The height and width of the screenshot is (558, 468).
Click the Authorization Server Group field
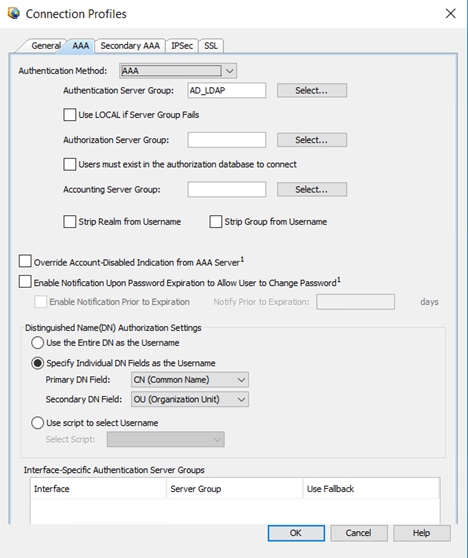tap(226, 140)
